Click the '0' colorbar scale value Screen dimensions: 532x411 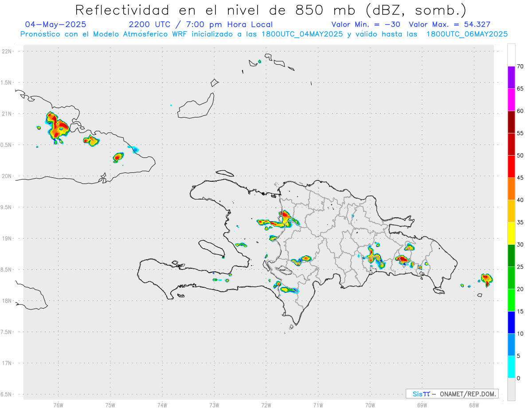(518, 378)
